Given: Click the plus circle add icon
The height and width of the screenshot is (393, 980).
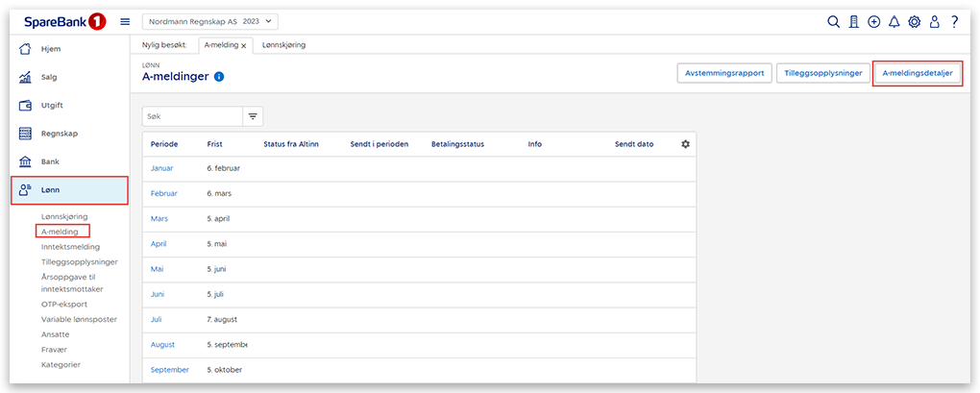Looking at the screenshot, I should (873, 22).
